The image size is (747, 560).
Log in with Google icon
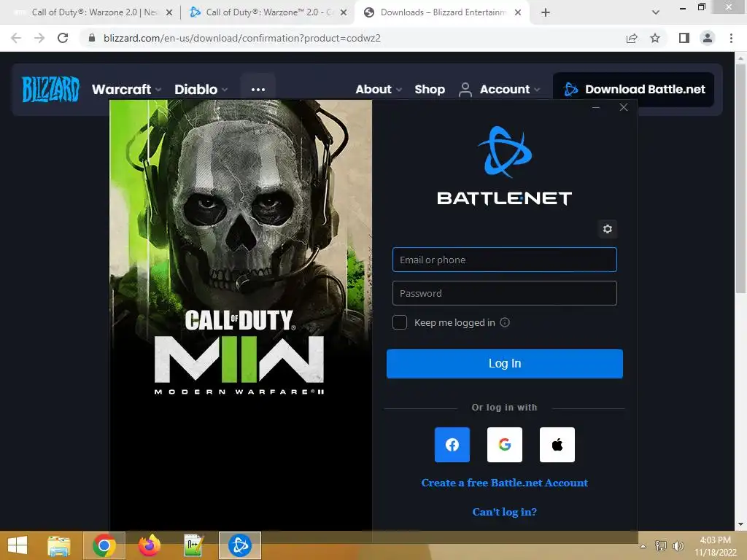point(505,445)
